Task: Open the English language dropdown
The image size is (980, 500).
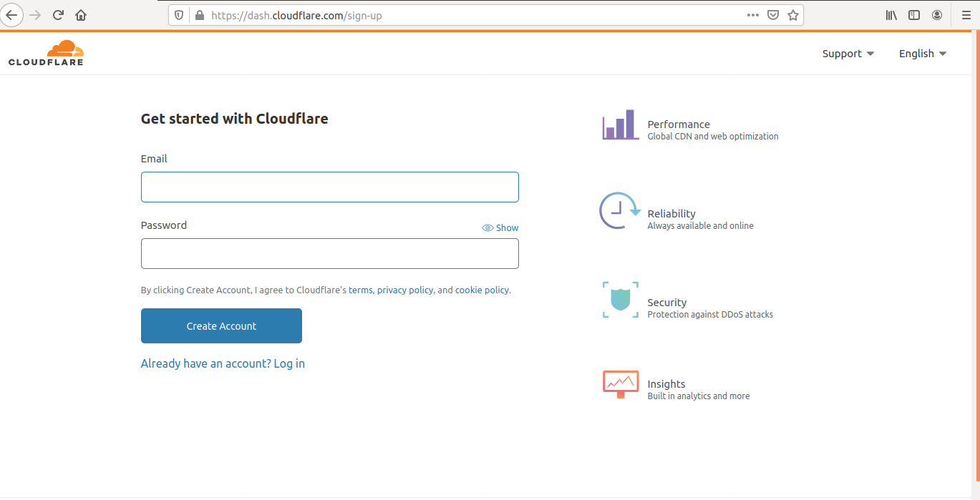Action: [922, 54]
